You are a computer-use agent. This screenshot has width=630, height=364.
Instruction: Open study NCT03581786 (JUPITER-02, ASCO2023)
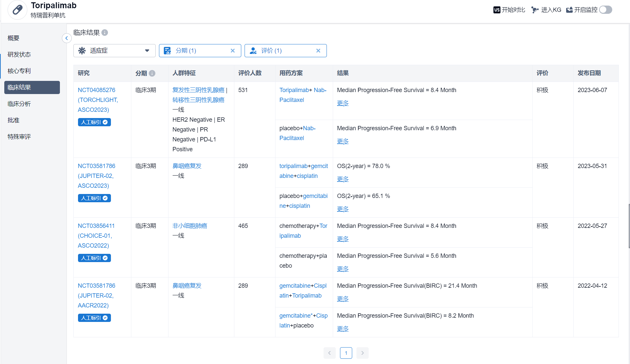96,176
